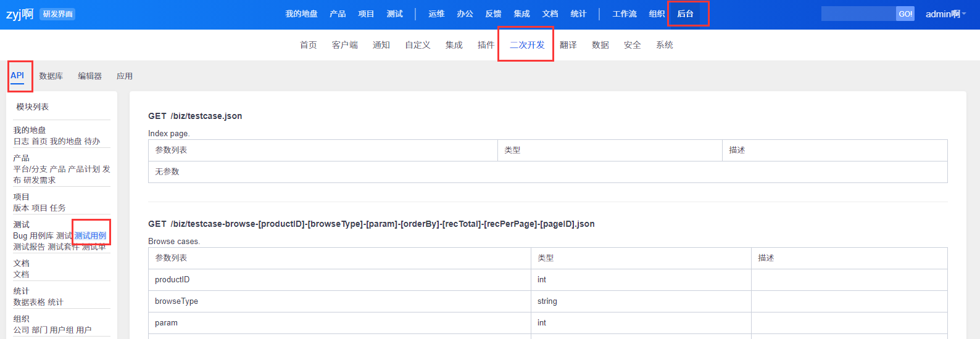980x339 pixels.
Task: Open the admin啊 user dropdown
Action: click(x=945, y=14)
